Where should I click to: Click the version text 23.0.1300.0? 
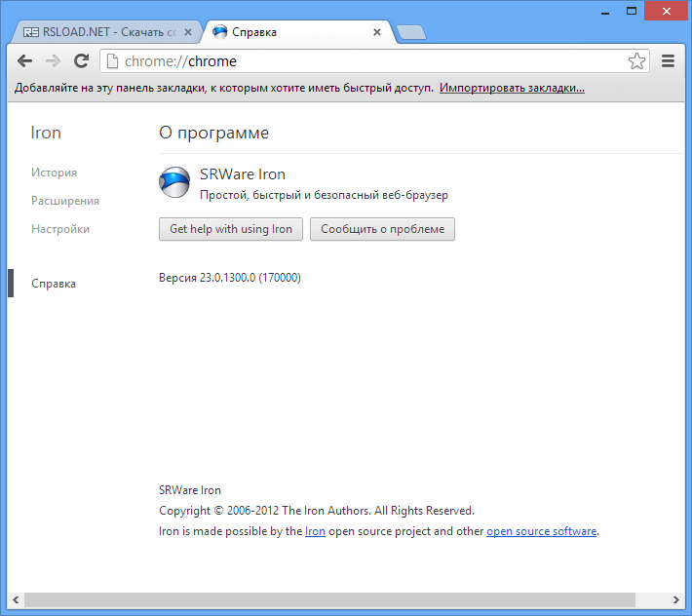tap(229, 278)
